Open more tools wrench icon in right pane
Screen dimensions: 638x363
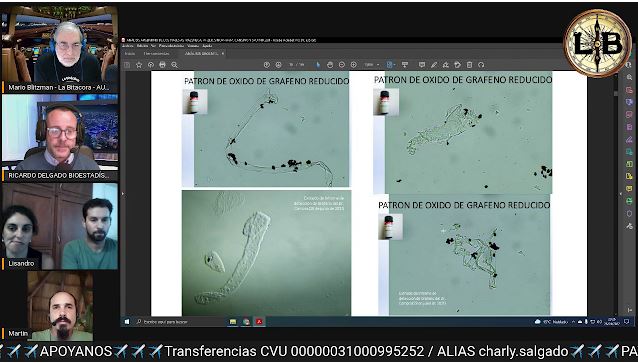pyautogui.click(x=629, y=226)
